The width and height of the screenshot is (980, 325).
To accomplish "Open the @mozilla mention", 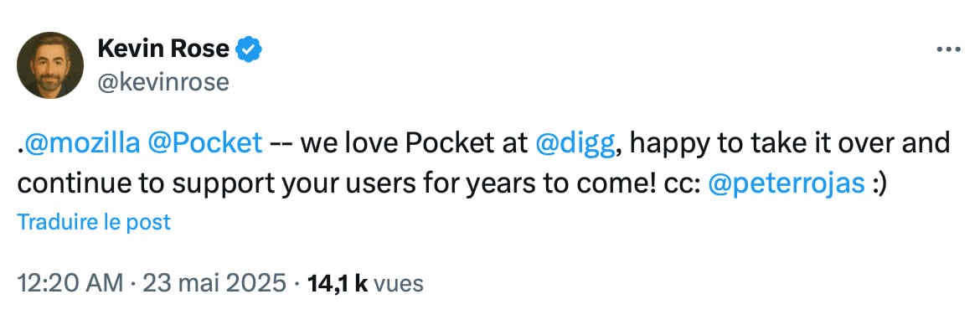I will [x=82, y=143].
